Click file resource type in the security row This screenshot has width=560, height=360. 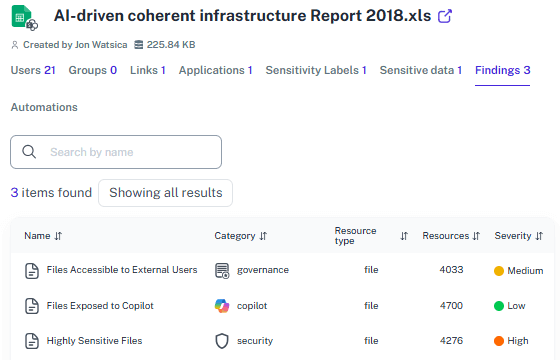pos(371,341)
